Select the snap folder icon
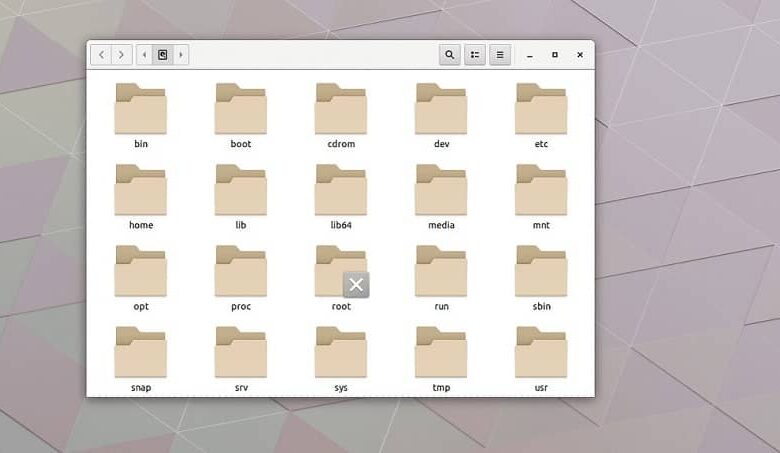This screenshot has width=780, height=453. pos(141,352)
